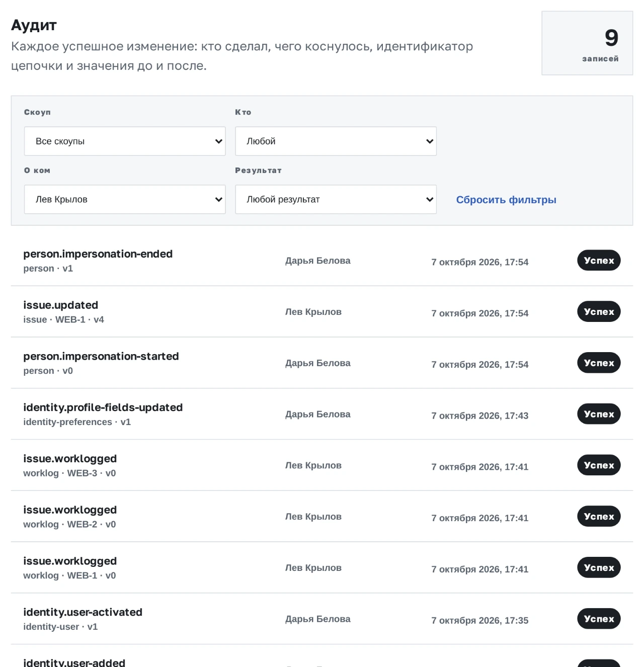Open the Скоуп dropdown showing Все скоупы
The image size is (644, 667).
[x=125, y=141]
